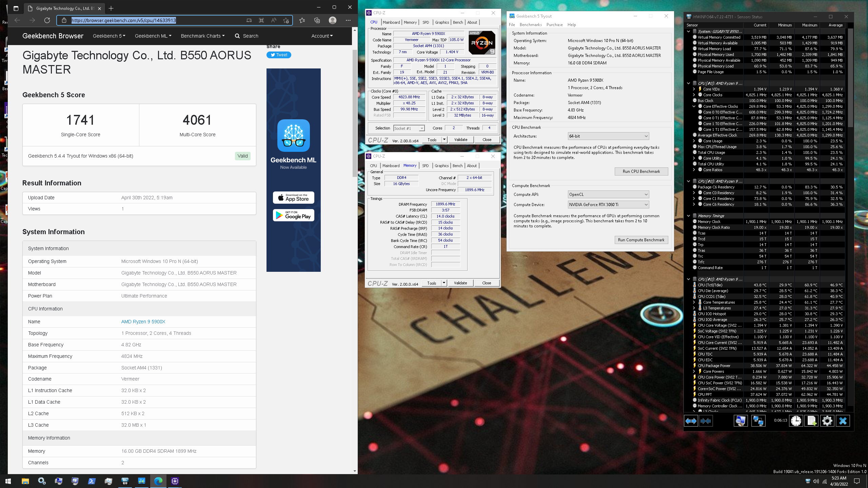Open HWiNFO sensor settings gear icon
The height and width of the screenshot is (488, 868).
(x=827, y=421)
